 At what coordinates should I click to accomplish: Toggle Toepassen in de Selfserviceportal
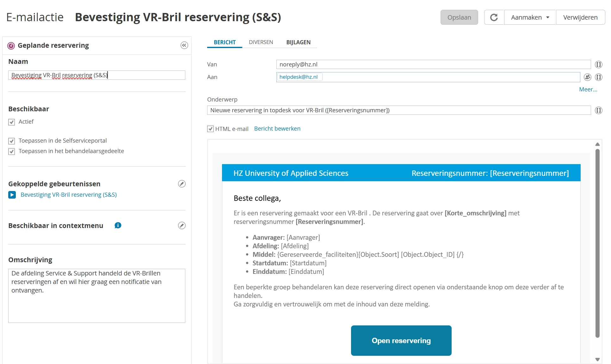pyautogui.click(x=12, y=141)
